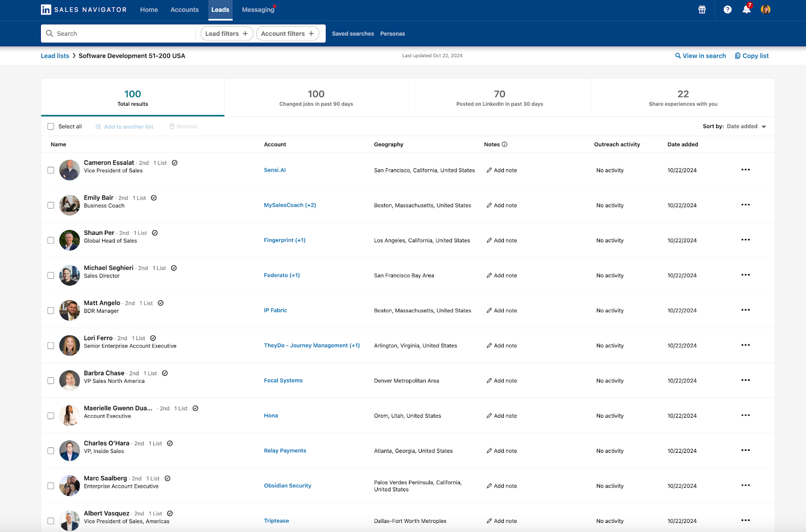Add note for Cameron Essalat
Image resolution: width=806 pixels, height=532 pixels.
pos(502,170)
